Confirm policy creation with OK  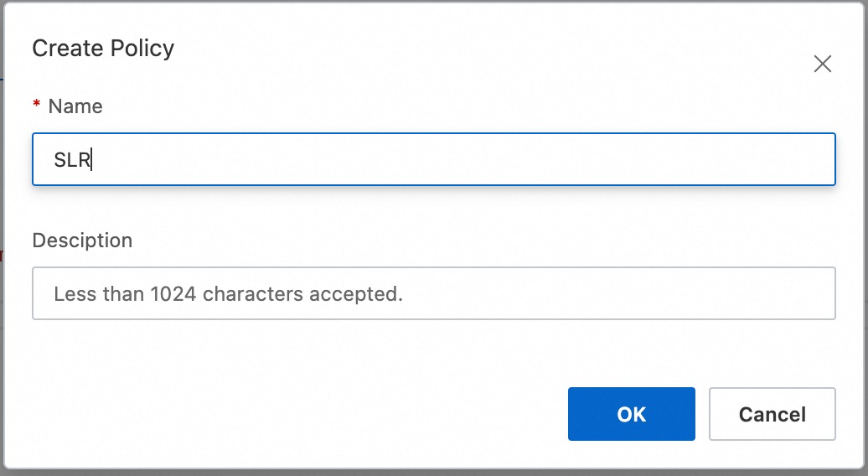click(631, 414)
